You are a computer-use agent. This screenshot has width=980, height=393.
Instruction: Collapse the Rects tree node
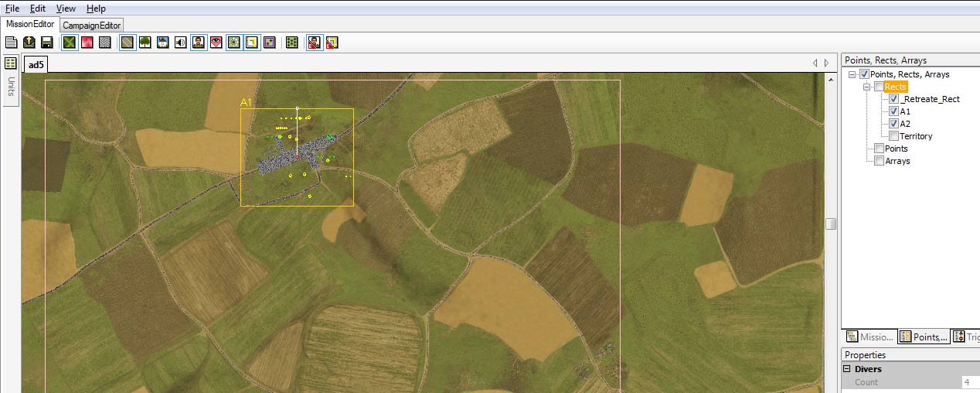pyautogui.click(x=867, y=87)
